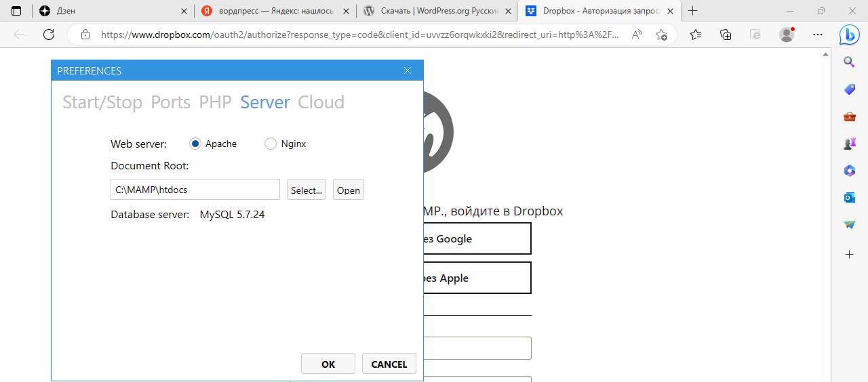Open the Shopping tag sidebar icon

coord(849,89)
